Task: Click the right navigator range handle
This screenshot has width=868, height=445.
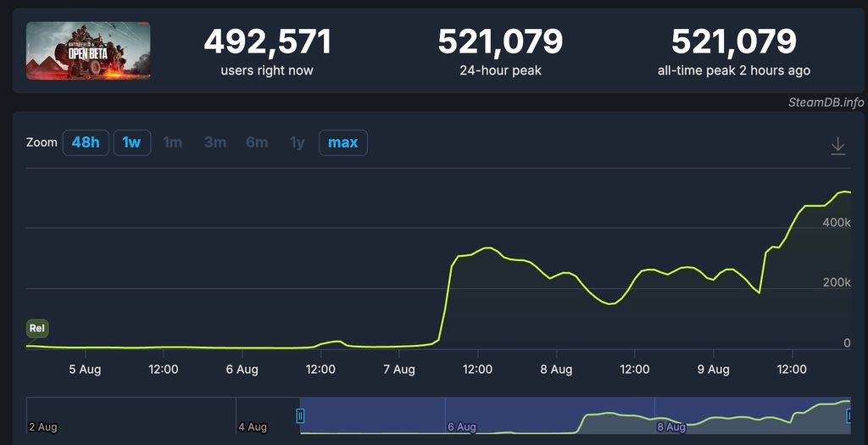Action: click(850, 415)
